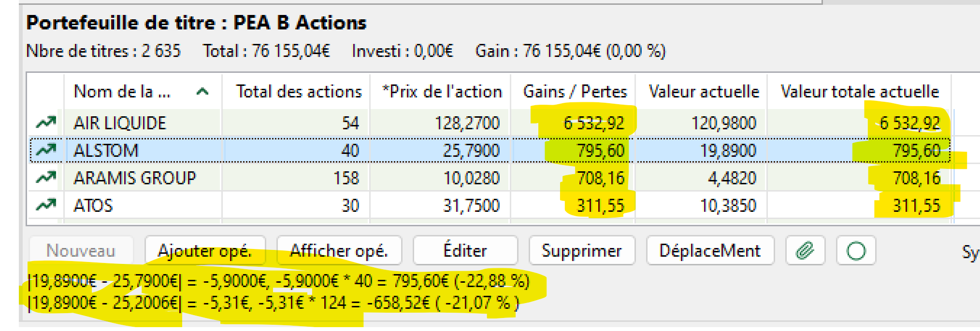Delete selection with the Supprimer button
This screenshot has height=331, width=980.
[x=582, y=250]
